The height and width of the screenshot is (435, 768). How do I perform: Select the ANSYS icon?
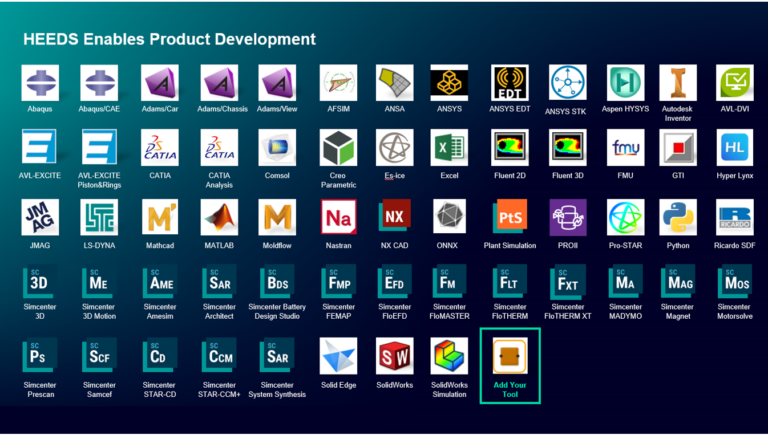click(450, 84)
